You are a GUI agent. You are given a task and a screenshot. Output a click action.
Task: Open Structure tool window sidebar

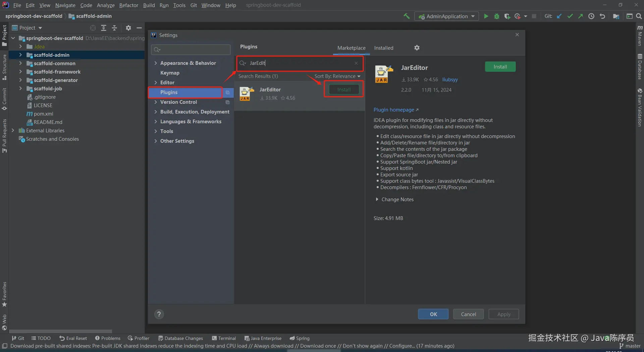click(4, 67)
